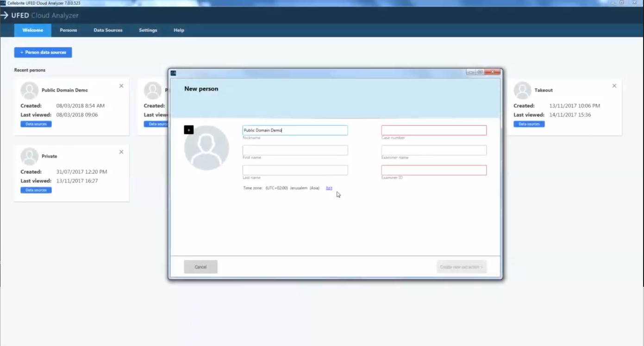The image size is (644, 346).
Task: Click the plus icon to add a person photo
Action: 188,130
